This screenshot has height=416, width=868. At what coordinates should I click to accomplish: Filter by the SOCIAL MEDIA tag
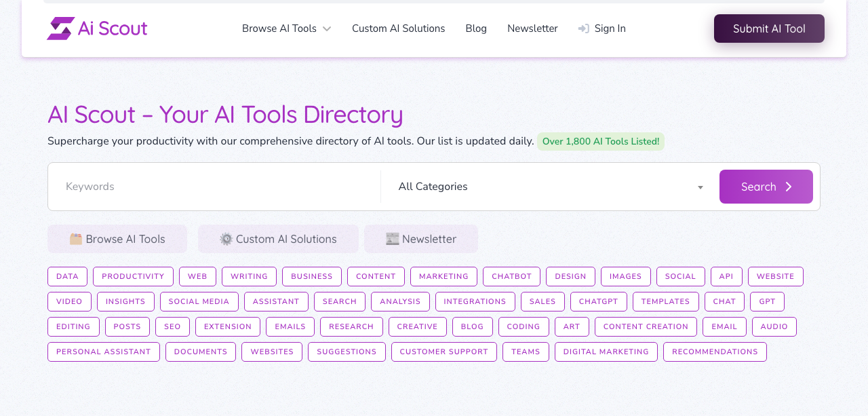(199, 301)
